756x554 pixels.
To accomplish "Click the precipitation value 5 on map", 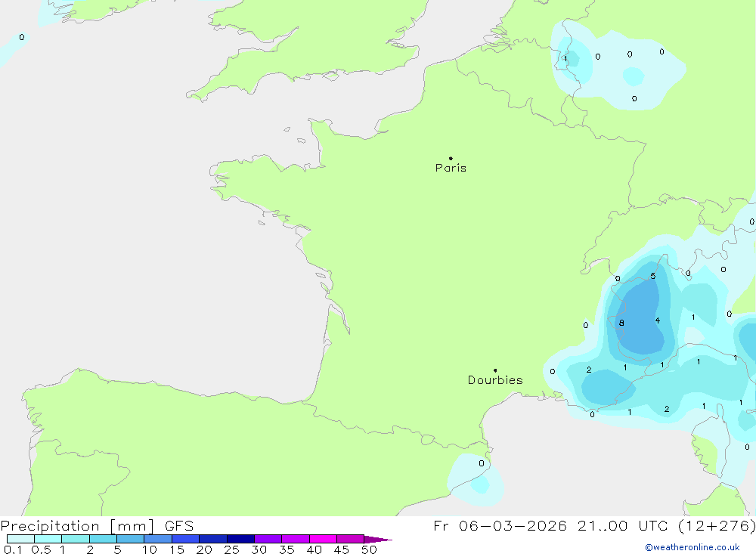I will click(653, 277).
